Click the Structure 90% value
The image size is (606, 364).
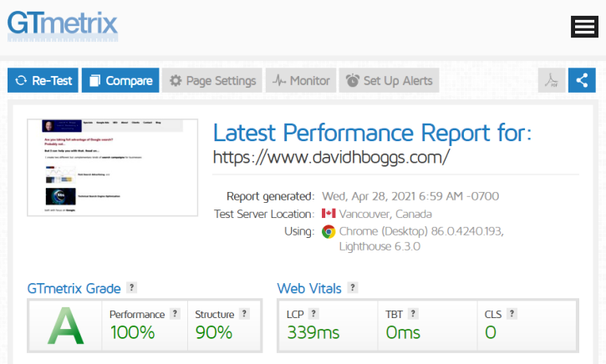point(214,332)
